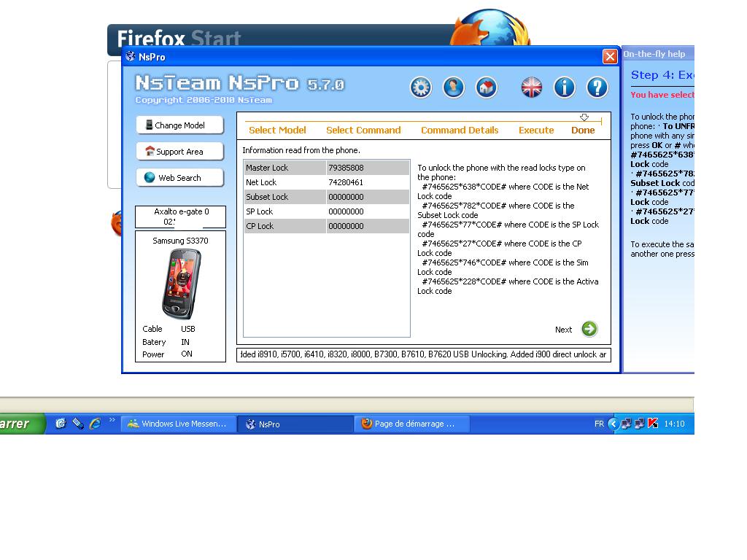Go to the Execute step

tap(536, 130)
